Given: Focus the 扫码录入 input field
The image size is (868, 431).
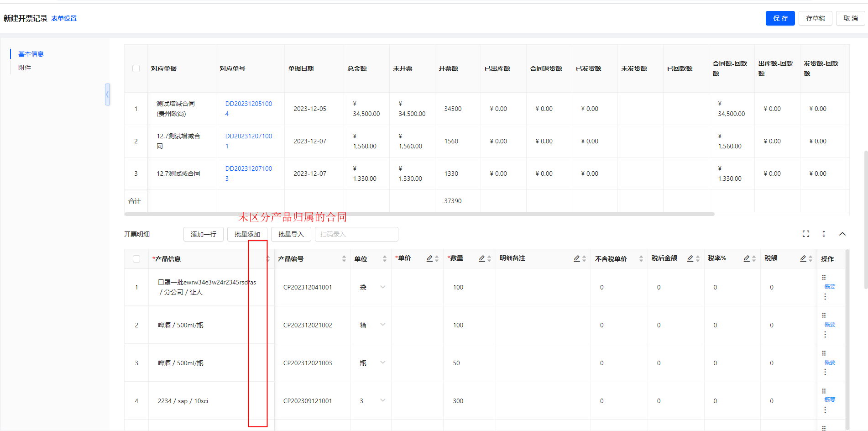Looking at the screenshot, I should coord(356,234).
